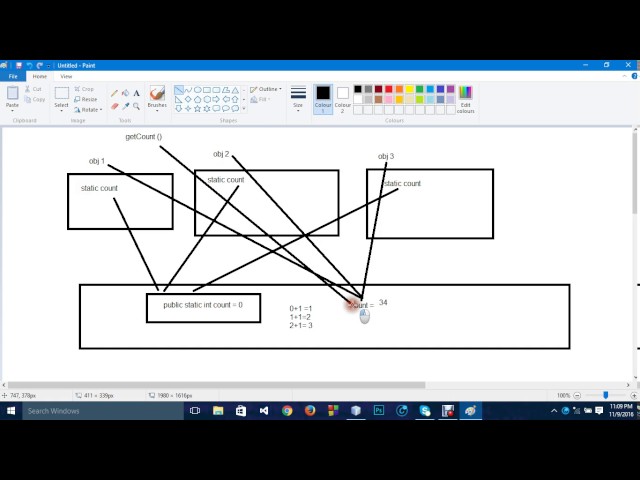Select Colour 2 swatch button
640x480 pixels.
[343, 99]
